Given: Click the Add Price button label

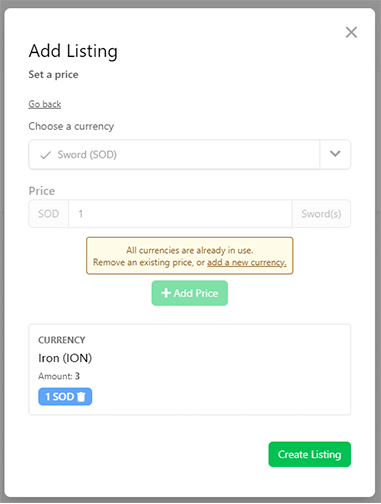Looking at the screenshot, I should point(196,293).
